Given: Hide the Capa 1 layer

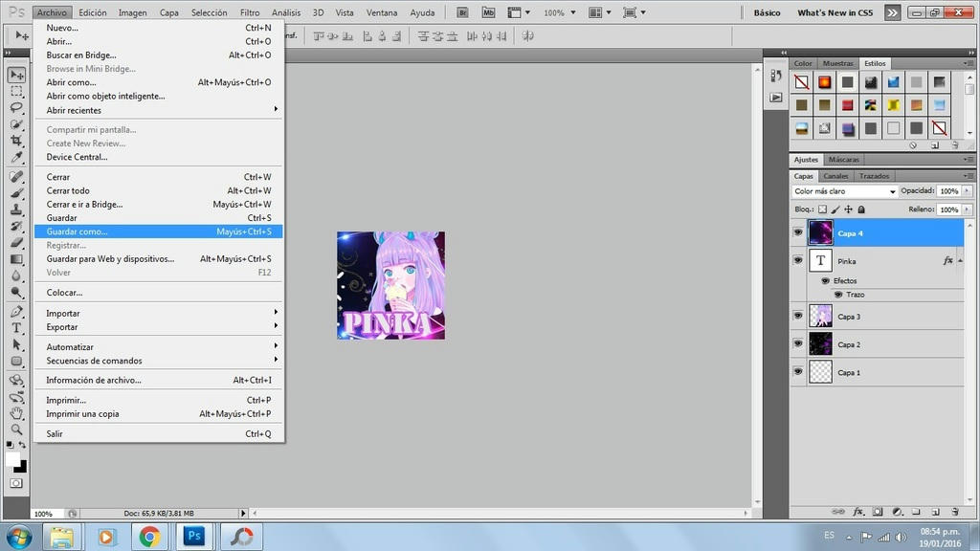Looking at the screenshot, I should pyautogui.click(x=798, y=371).
